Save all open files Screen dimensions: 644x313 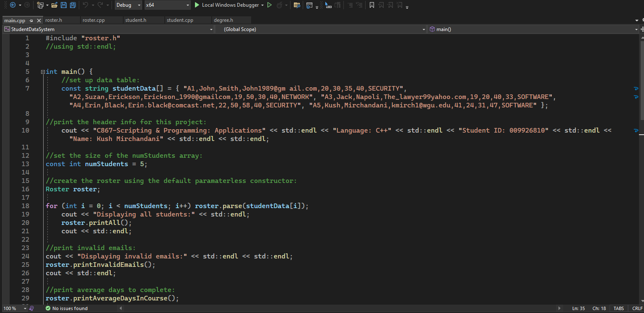tap(73, 5)
